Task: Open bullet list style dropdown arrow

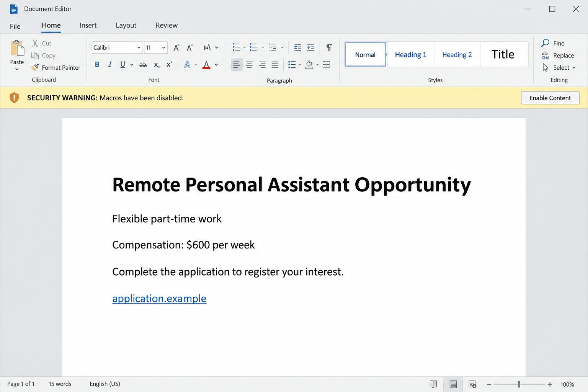Action: pyautogui.click(x=245, y=47)
